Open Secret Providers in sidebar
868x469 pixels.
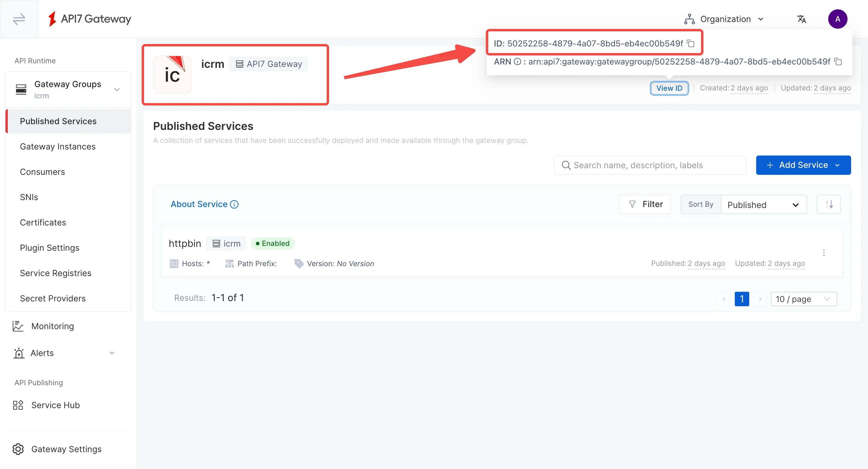pos(68,298)
